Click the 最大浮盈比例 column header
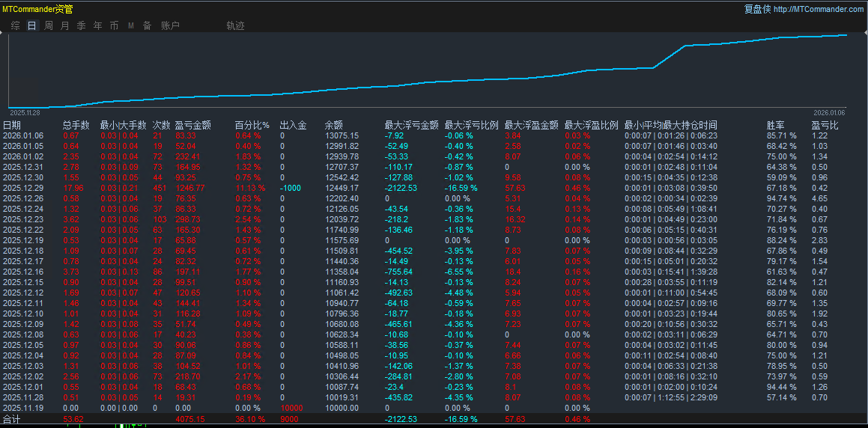Image resolution: width=868 pixels, height=428 pixels. [591, 126]
